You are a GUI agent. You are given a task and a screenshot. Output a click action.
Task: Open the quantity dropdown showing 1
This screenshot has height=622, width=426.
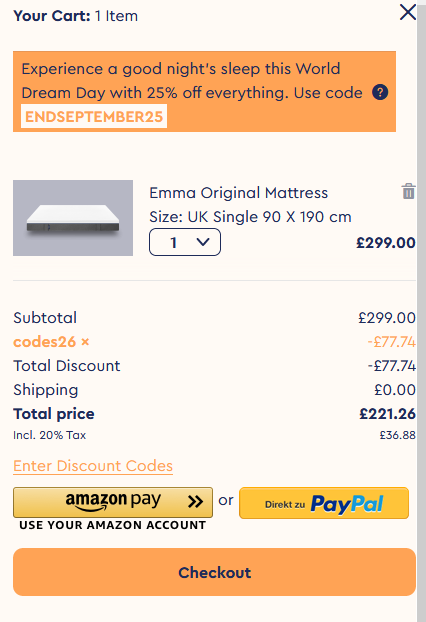click(x=185, y=242)
